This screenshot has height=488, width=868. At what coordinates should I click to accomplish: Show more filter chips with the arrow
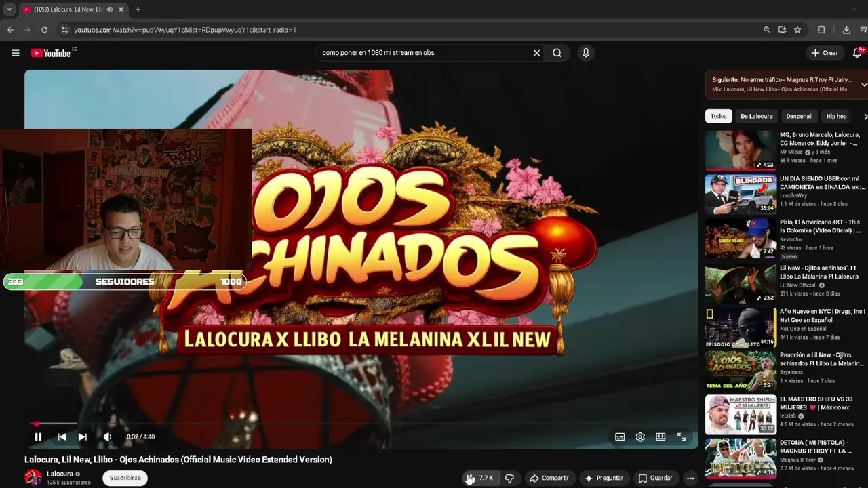(x=865, y=116)
